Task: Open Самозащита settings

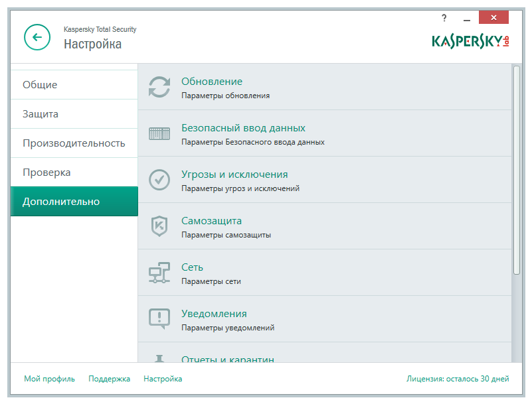Action: click(x=211, y=221)
